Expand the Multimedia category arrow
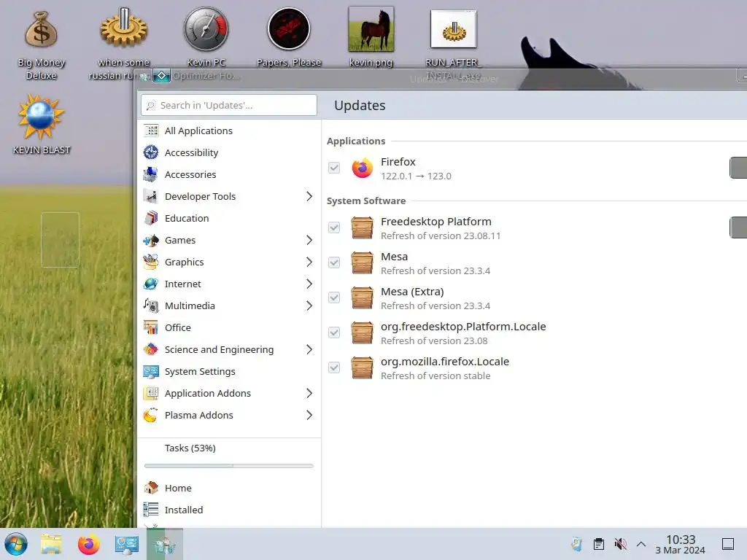Viewport: 747px width, 560px height. 309,306
